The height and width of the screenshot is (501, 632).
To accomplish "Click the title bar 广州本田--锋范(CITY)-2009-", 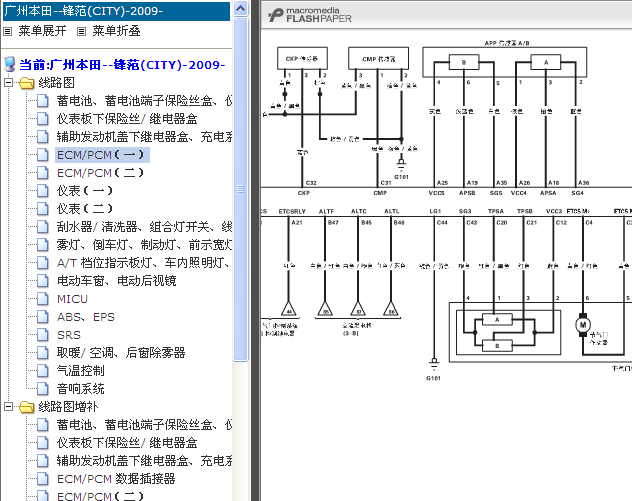I will pyautogui.click(x=116, y=11).
